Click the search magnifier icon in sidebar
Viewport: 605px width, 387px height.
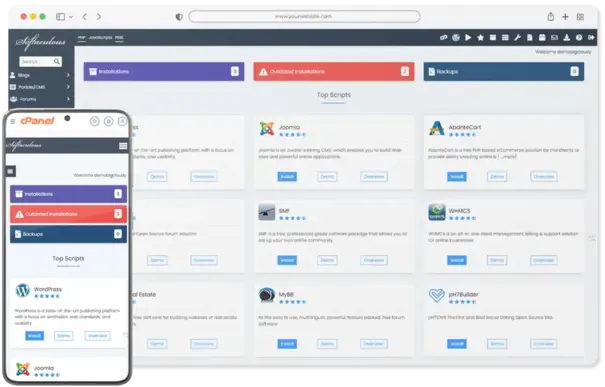57,61
